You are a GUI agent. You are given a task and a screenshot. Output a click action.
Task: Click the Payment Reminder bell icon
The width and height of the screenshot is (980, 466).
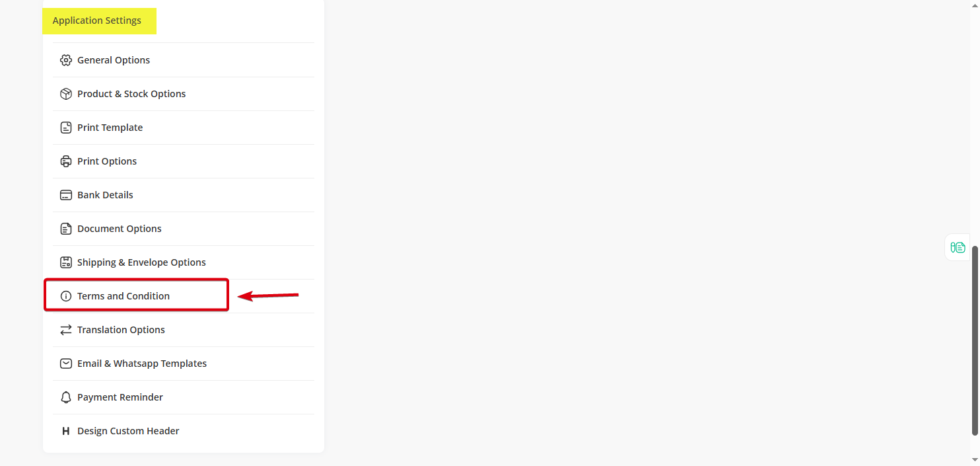tap(65, 397)
